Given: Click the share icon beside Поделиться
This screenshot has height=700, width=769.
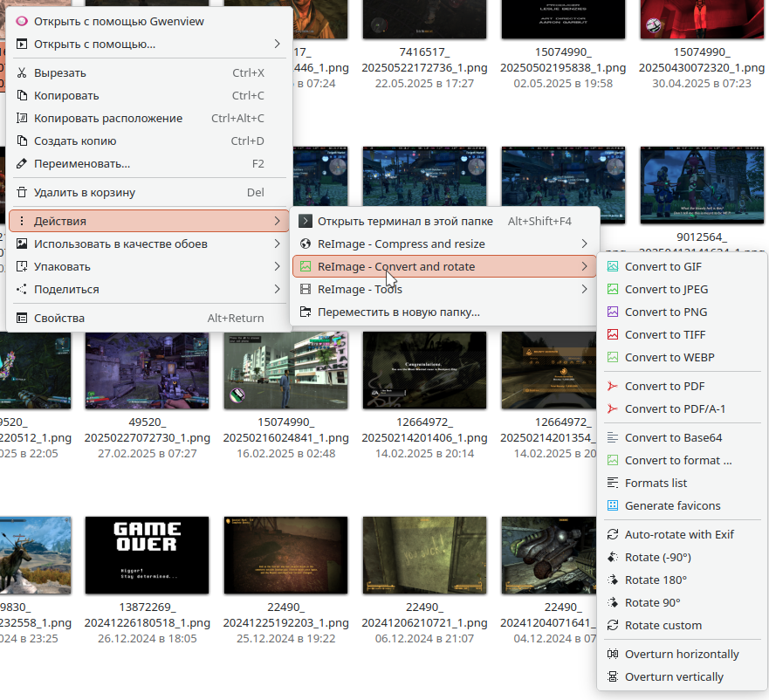Looking at the screenshot, I should pos(22,290).
